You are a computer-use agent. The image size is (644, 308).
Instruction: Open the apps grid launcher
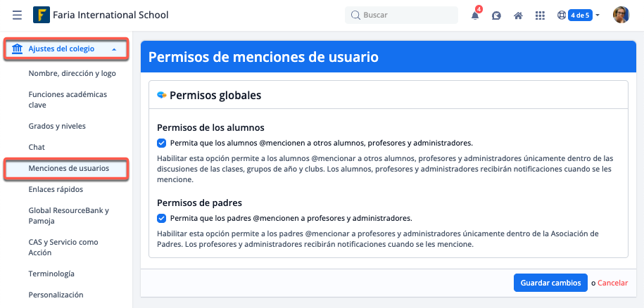tap(540, 15)
